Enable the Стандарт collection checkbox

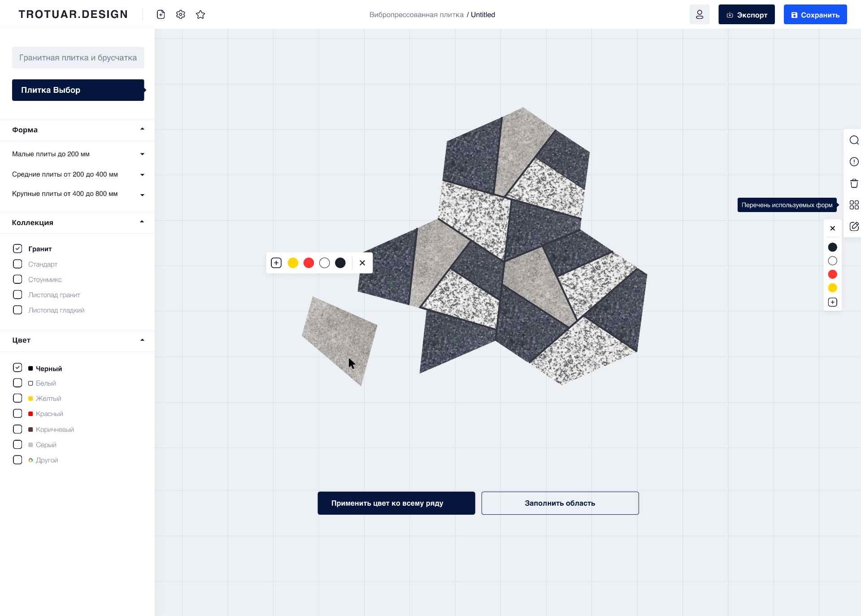[x=17, y=264]
